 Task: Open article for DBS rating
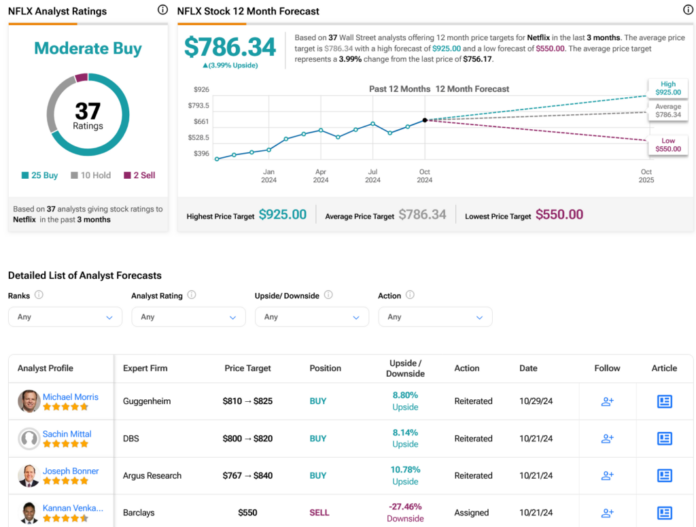[x=664, y=438]
